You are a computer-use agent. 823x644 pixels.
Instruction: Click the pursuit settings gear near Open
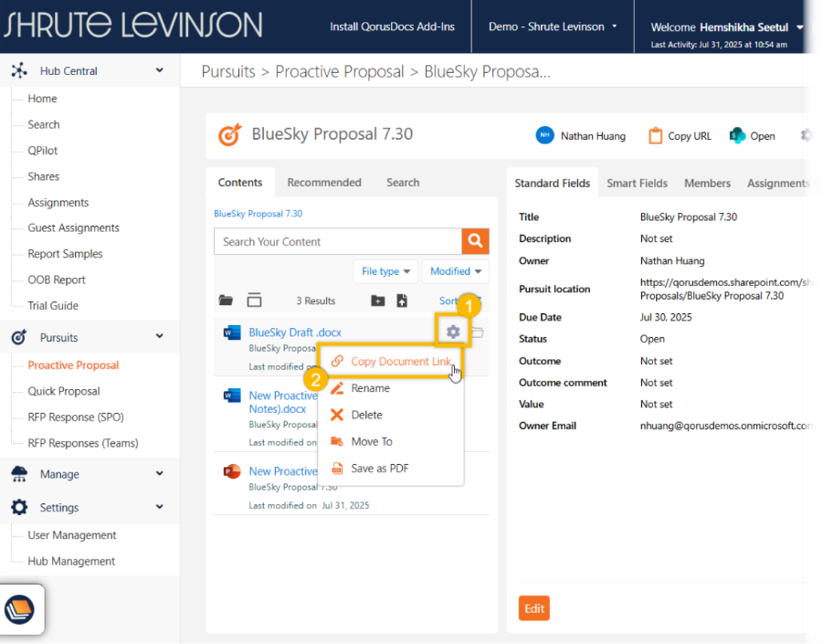[807, 135]
